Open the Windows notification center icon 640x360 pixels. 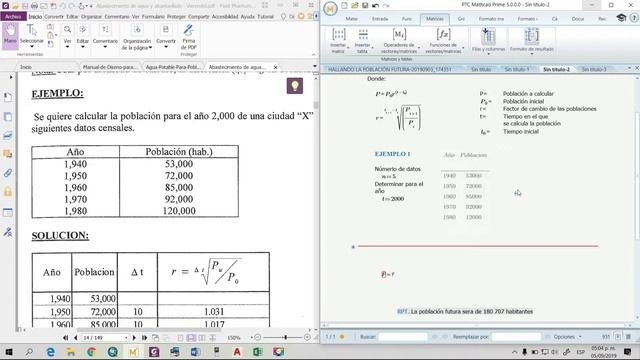628,351
